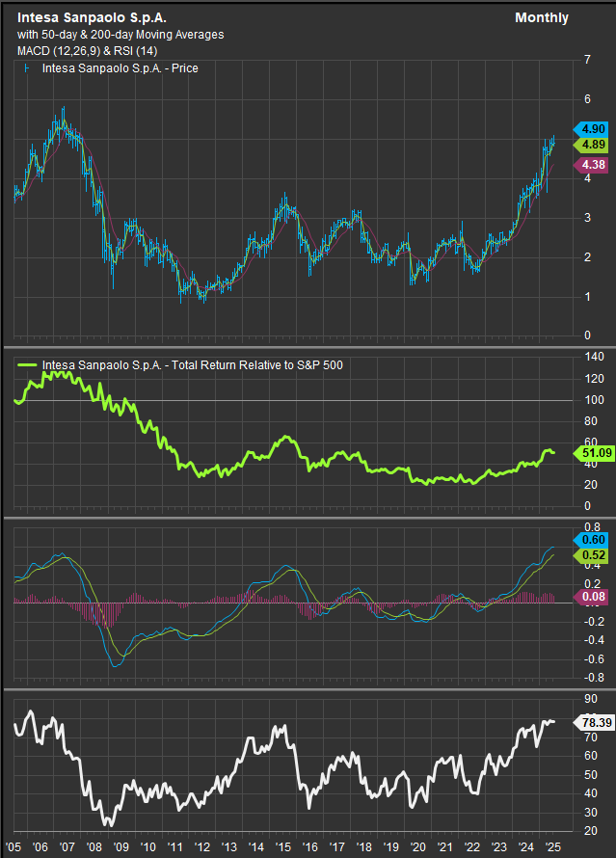Click the -0.2 label on the MACD axis

[594, 622]
